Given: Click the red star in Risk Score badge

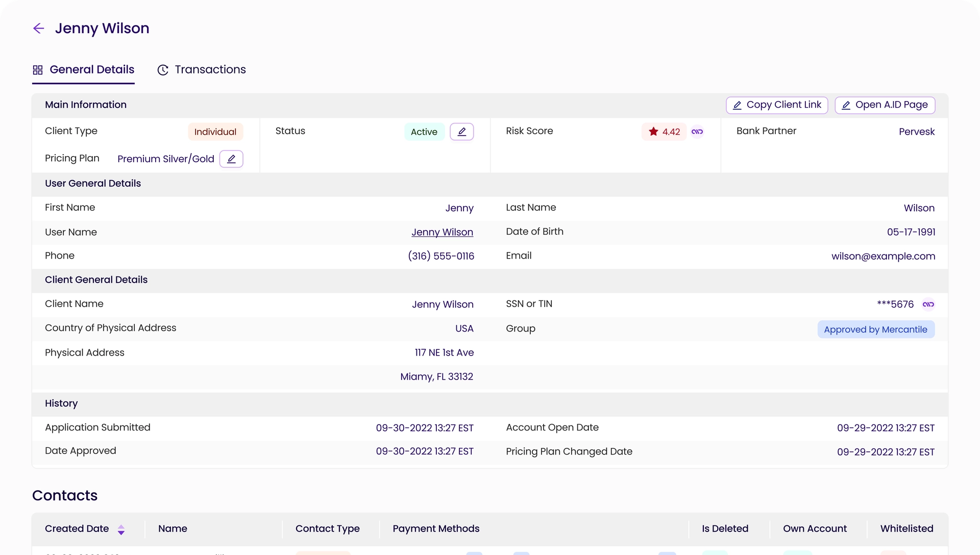Looking at the screenshot, I should (653, 132).
